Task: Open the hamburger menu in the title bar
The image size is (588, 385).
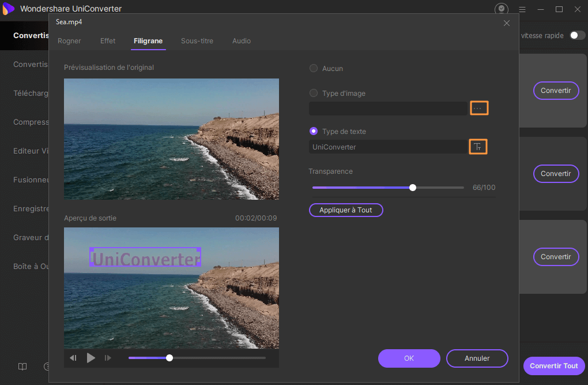Action: (x=522, y=9)
